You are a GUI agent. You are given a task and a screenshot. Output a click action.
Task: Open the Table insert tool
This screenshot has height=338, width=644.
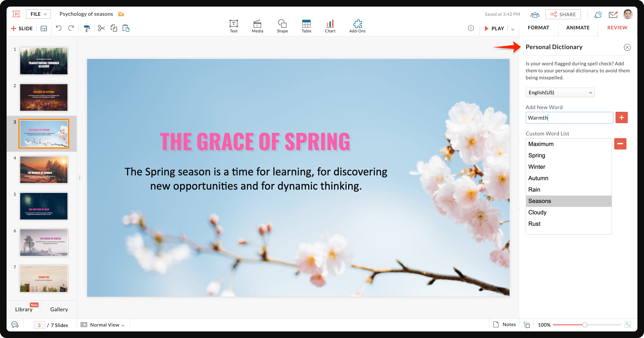tap(306, 26)
